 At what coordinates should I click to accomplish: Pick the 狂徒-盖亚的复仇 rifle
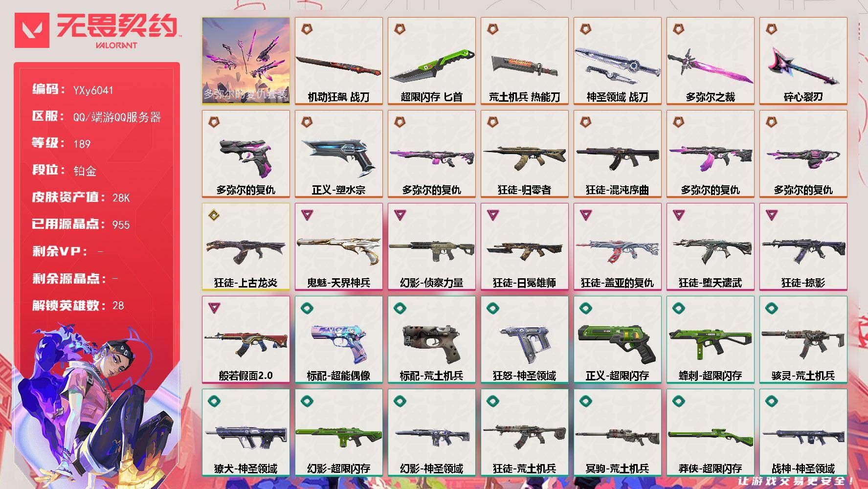[617, 247]
